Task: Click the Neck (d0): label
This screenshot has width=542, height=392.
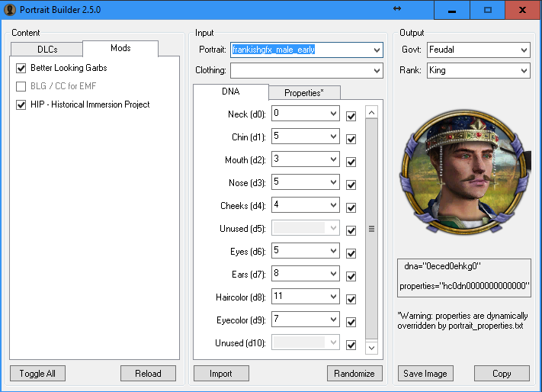Action: [x=246, y=114]
